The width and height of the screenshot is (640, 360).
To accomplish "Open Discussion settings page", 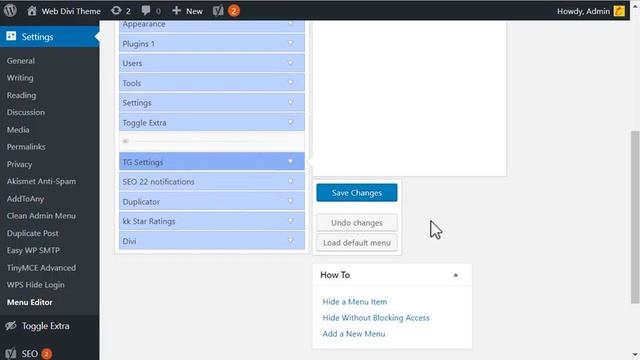I will pyautogui.click(x=26, y=112).
